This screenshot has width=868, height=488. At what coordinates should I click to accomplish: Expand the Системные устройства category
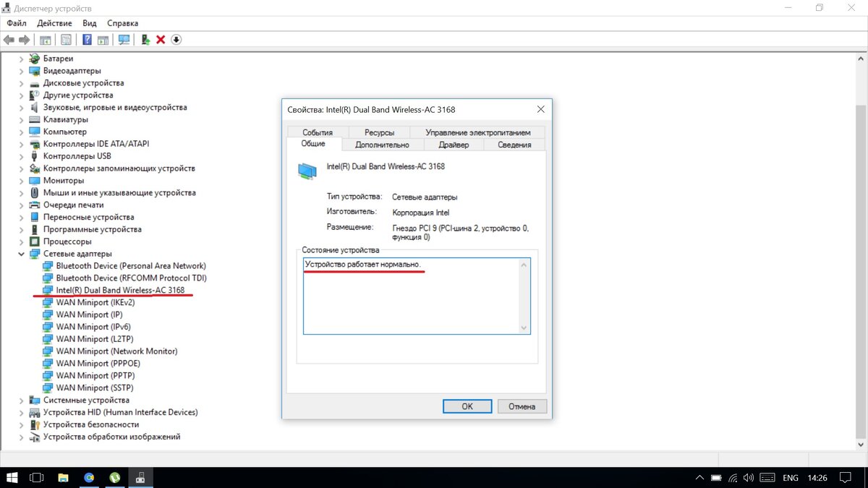point(21,400)
